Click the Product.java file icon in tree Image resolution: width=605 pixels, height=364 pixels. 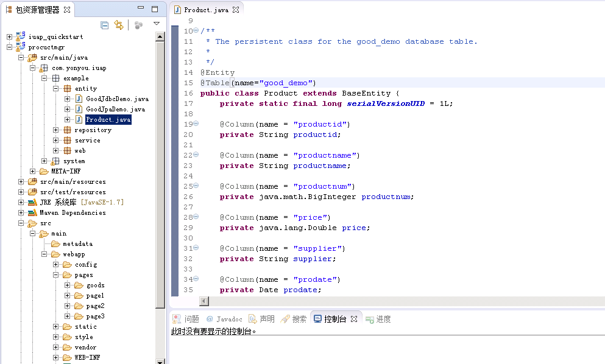pos(79,120)
